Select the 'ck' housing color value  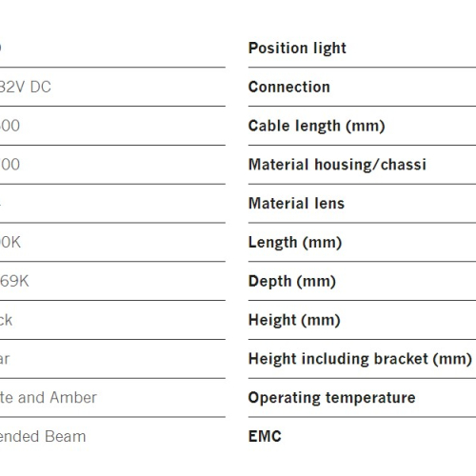point(6,320)
